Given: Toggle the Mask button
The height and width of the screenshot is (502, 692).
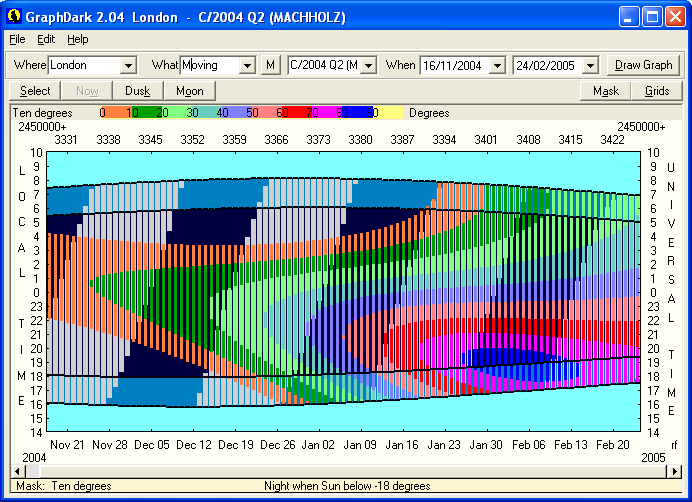Looking at the screenshot, I should (x=605, y=91).
